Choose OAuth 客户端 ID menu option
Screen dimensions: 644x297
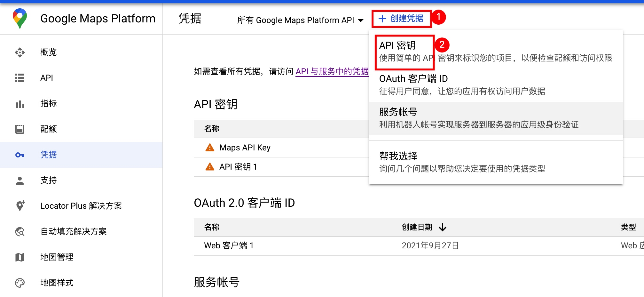pyautogui.click(x=496, y=85)
